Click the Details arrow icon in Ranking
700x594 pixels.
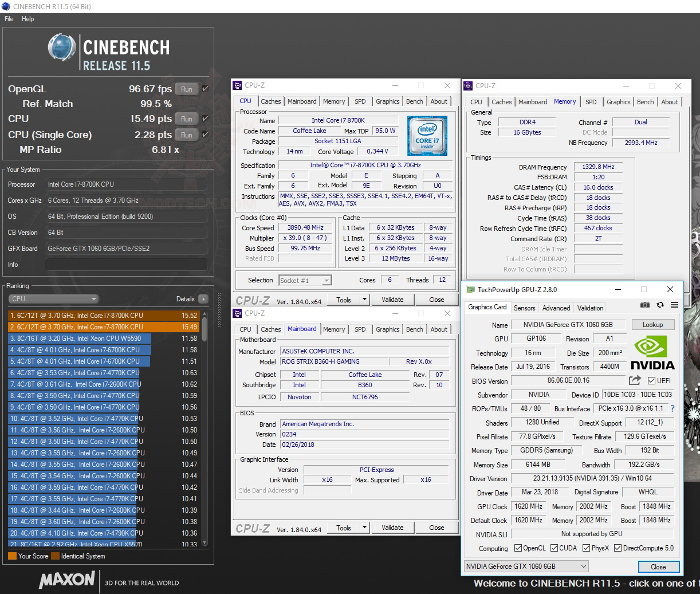click(203, 299)
